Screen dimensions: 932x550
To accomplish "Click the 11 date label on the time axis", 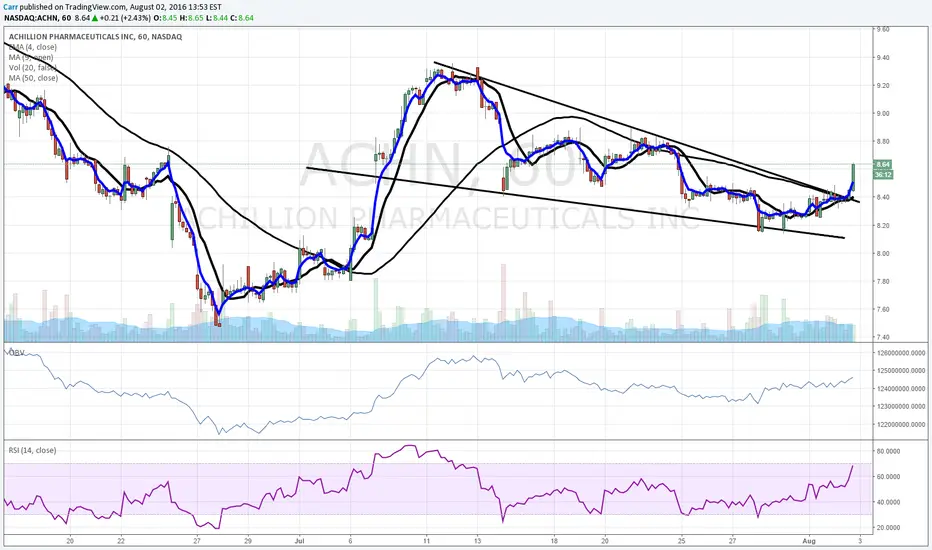I will [x=426, y=541].
